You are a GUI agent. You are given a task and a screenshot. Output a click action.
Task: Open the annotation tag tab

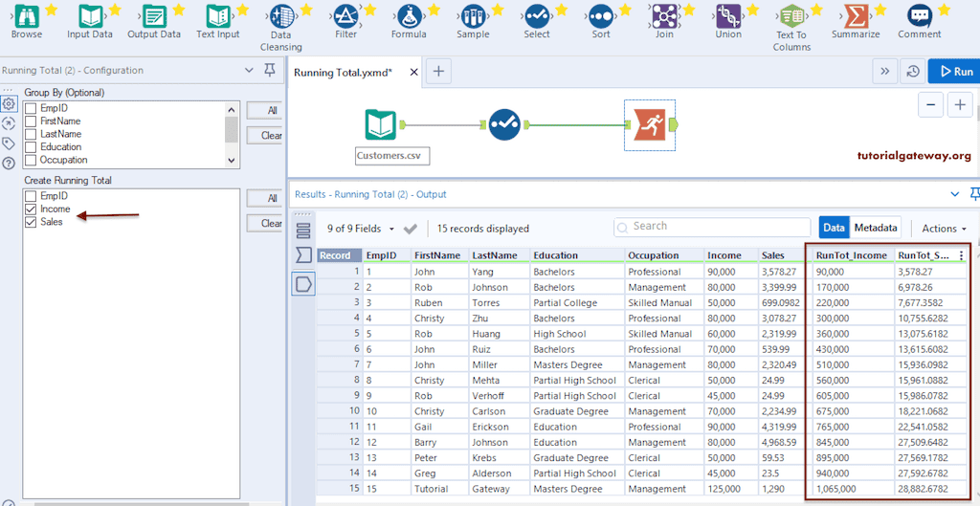point(9,143)
